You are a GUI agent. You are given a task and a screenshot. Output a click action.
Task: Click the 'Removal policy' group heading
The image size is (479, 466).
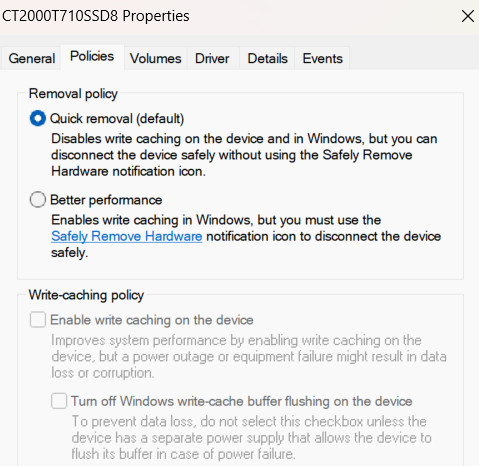73,94
